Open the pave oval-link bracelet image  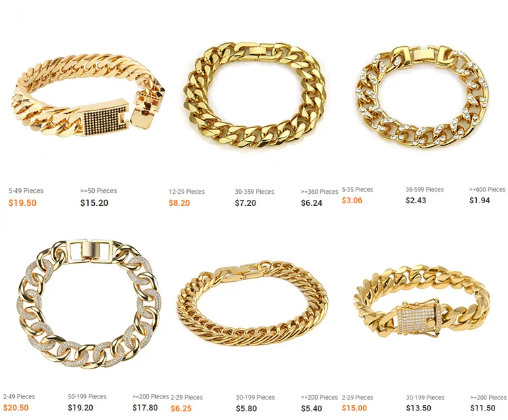point(89,303)
